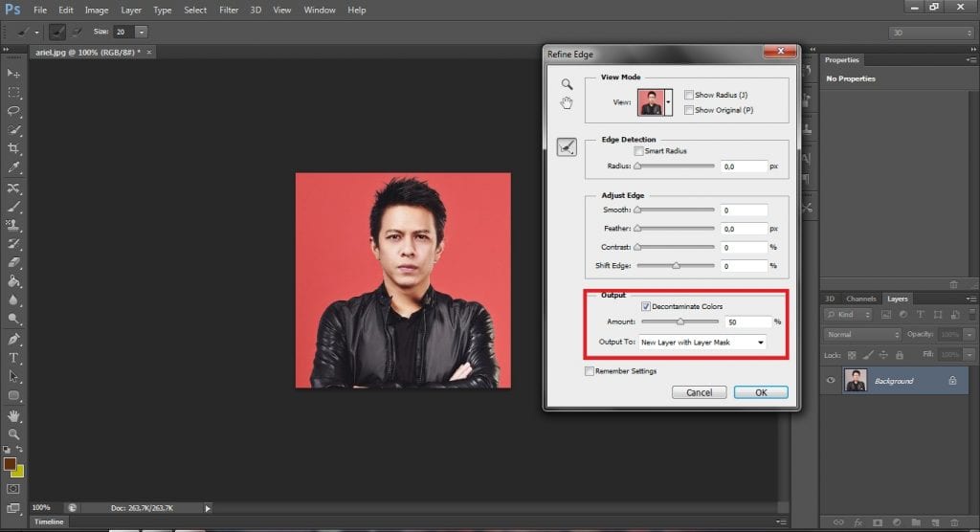This screenshot has width=980, height=532.
Task: Open the layer blend mode Normal dropdown
Action: pos(862,335)
